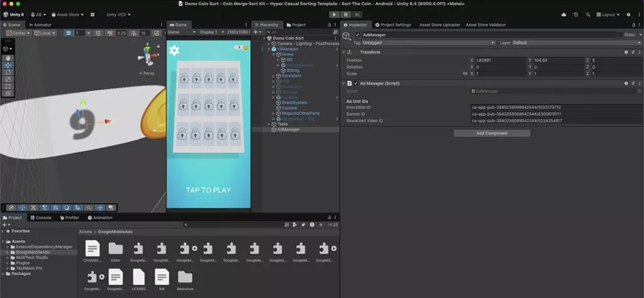Screen dimensions: 644x298
Task: Toggle the Static checkbox in Inspector
Action: [x=620, y=35]
